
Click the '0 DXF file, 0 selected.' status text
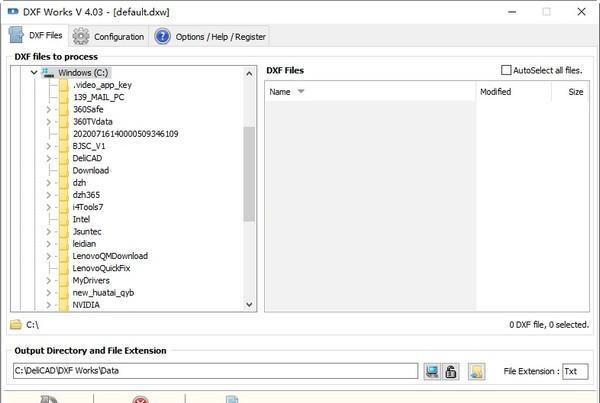click(549, 325)
